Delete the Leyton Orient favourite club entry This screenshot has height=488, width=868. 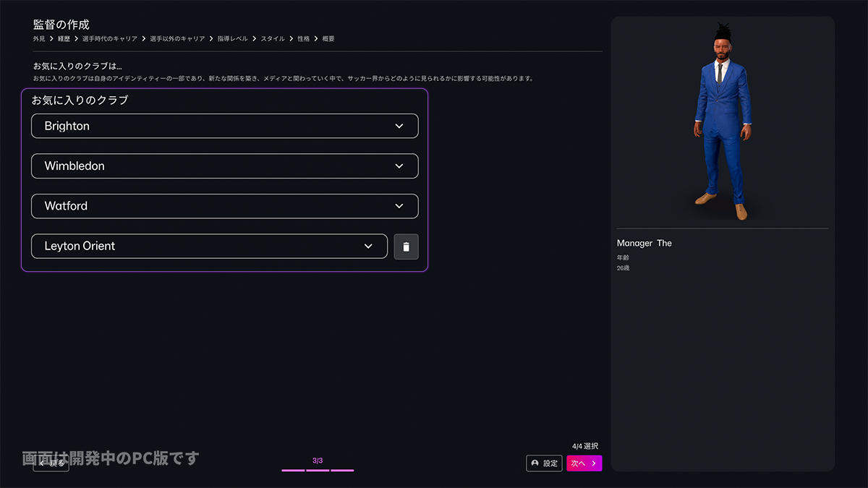[x=406, y=247]
